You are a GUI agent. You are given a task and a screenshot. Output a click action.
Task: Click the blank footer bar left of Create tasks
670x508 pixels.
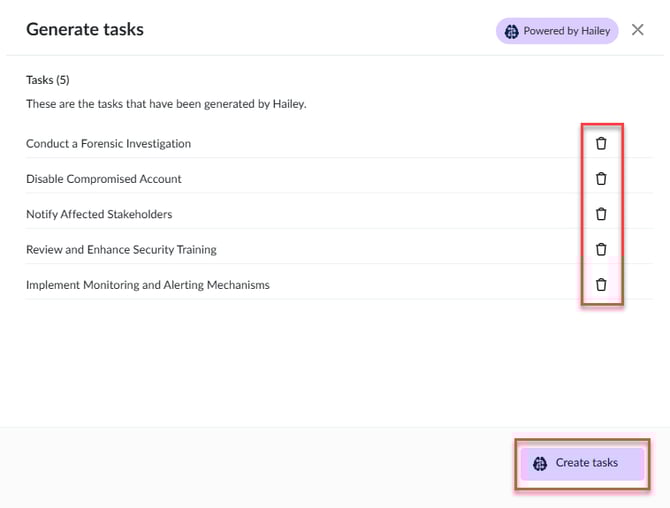pos(250,465)
